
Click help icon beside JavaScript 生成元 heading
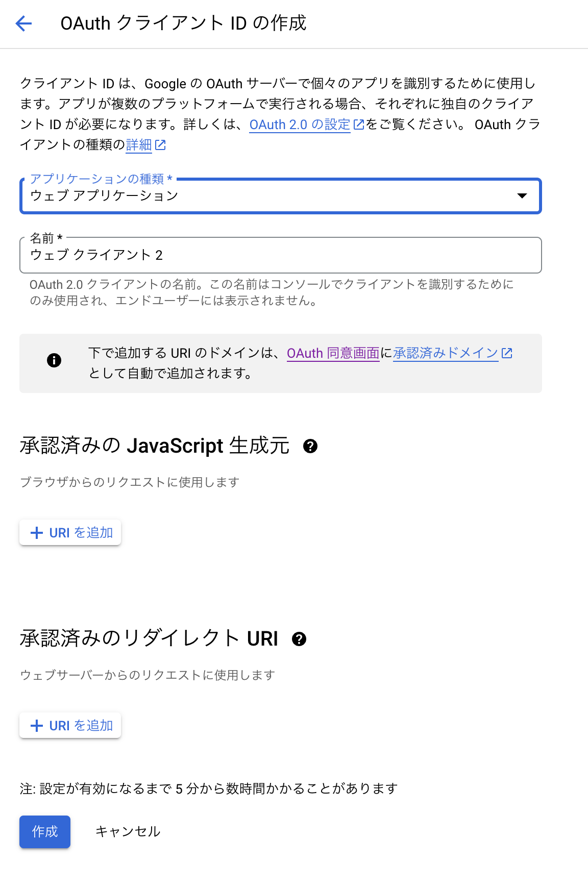coord(310,447)
